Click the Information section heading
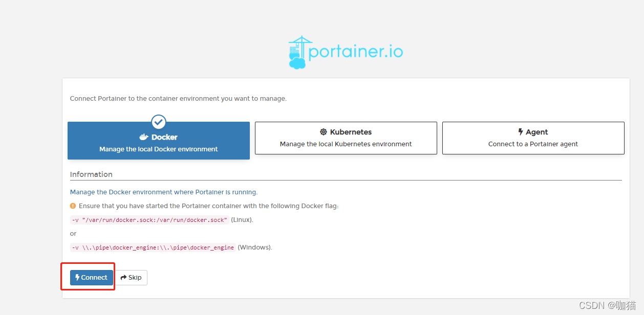This screenshot has width=644, height=315. tap(91, 174)
